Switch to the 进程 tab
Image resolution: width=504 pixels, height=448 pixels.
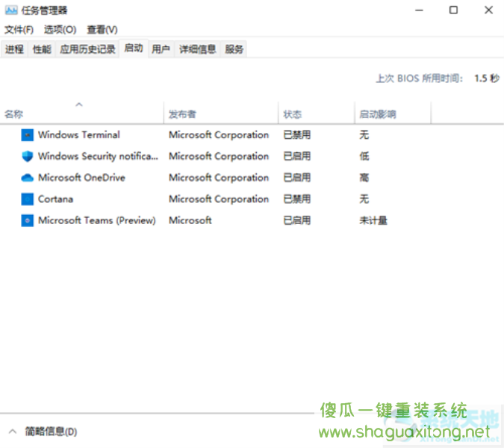point(14,49)
